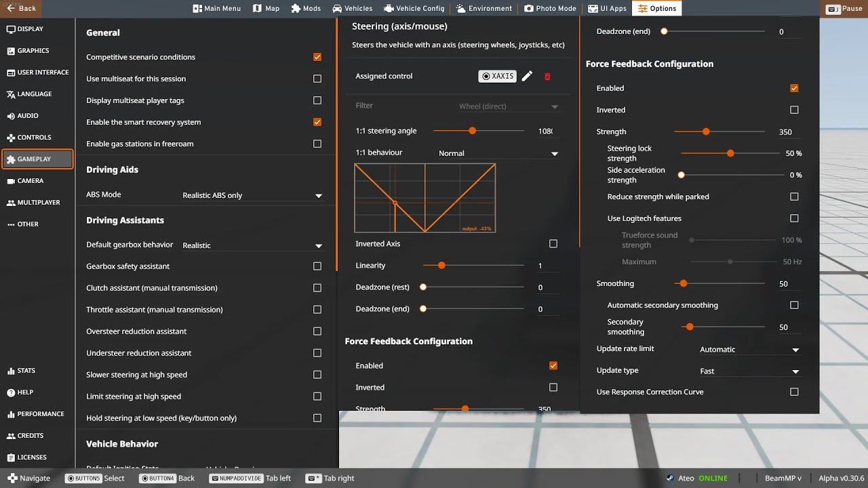Open the Environment tab
868x488 pixels.
484,8
